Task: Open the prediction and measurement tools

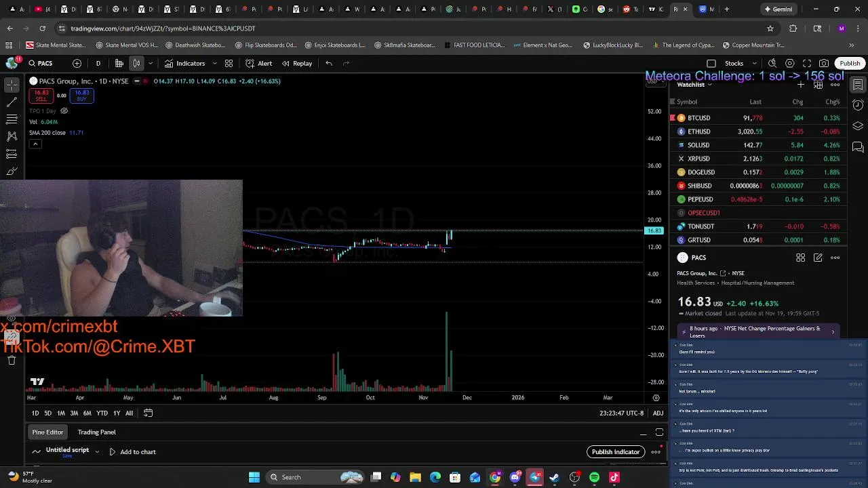Action: point(12,154)
